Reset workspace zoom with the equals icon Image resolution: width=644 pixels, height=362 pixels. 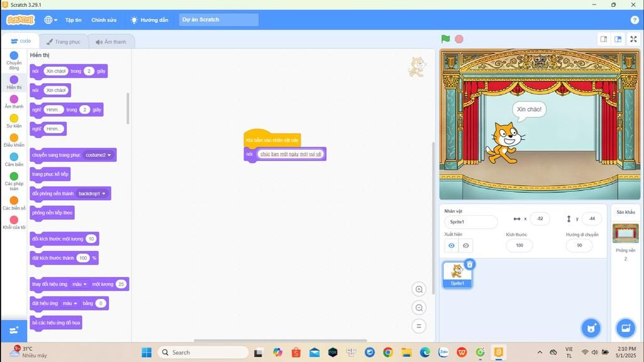tap(419, 326)
